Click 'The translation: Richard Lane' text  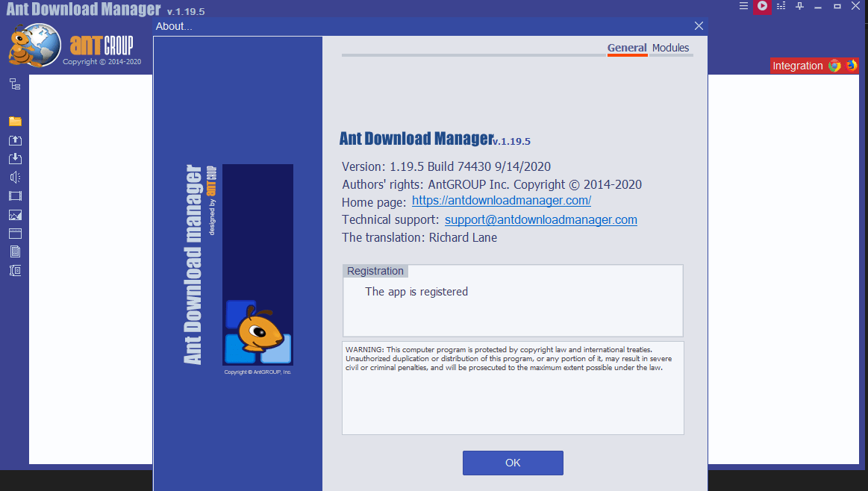click(x=419, y=237)
